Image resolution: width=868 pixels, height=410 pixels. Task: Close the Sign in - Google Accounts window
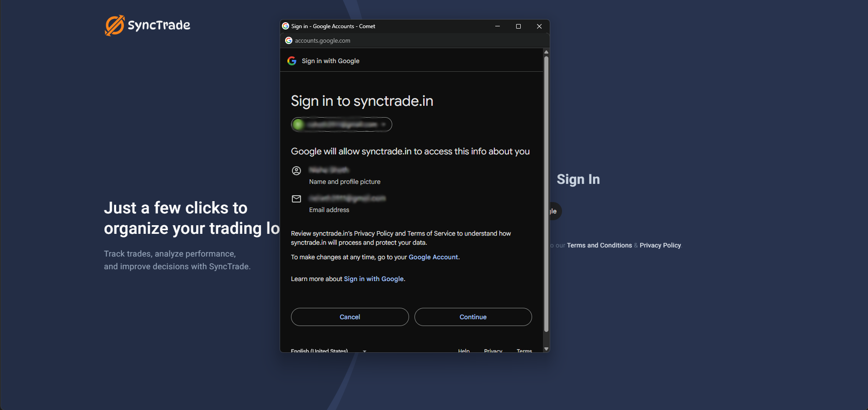539,26
